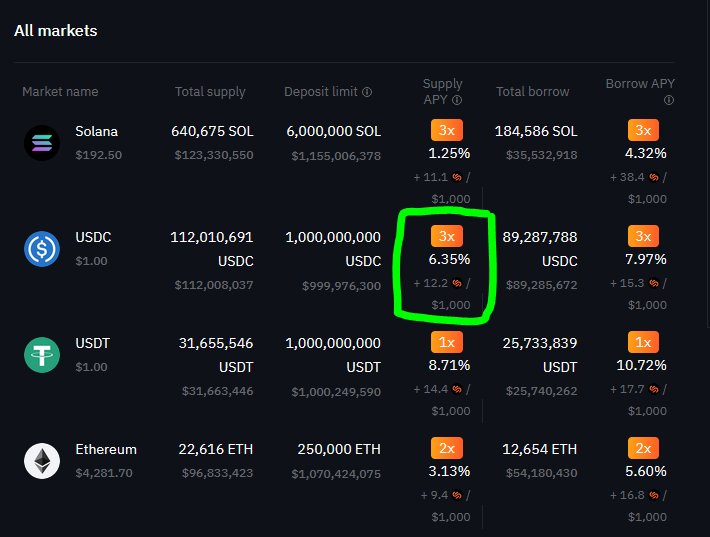Click USDT deposit value $1,000,249,590
The image size is (710, 537).
pos(336,392)
